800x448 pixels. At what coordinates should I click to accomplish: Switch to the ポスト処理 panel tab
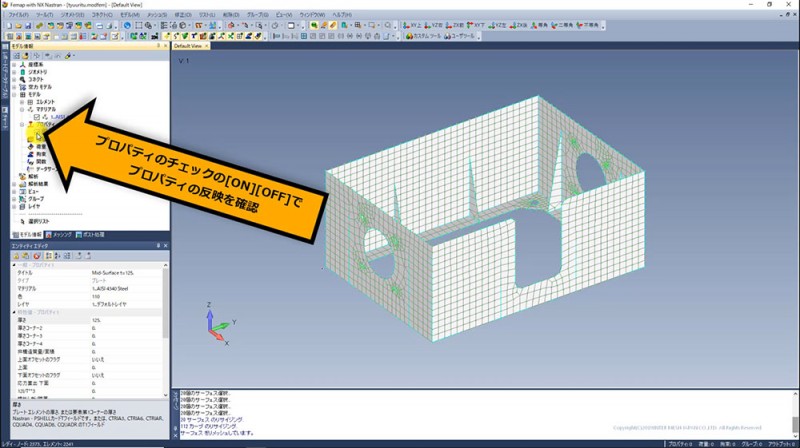click(90, 235)
